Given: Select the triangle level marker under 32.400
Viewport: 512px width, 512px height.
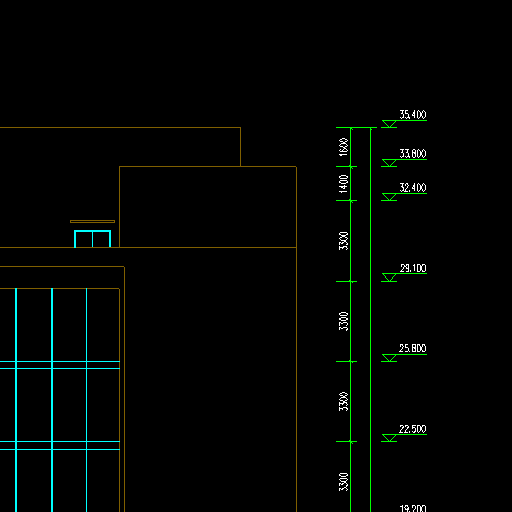Looking at the screenshot, I should pos(389,197).
